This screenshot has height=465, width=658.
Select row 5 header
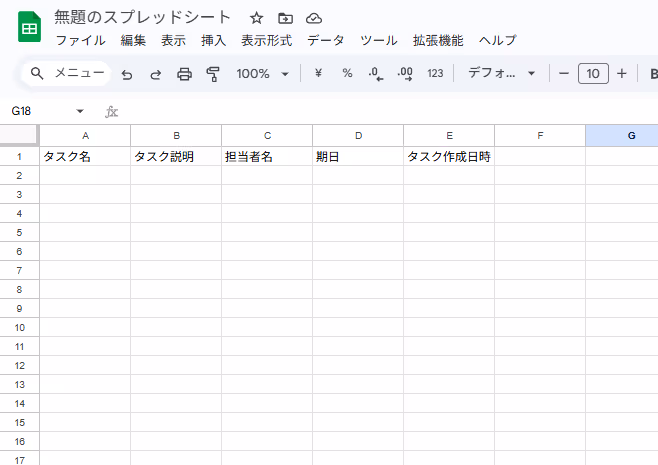(x=19, y=232)
